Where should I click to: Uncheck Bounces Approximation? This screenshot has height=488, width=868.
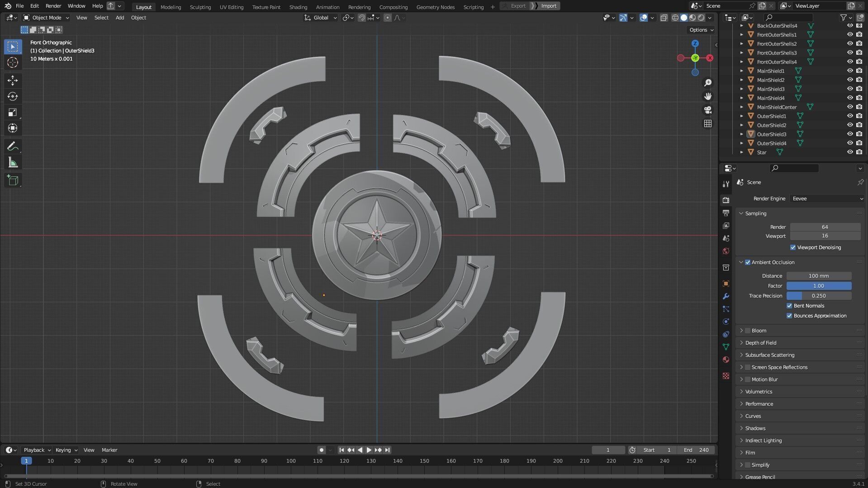point(789,316)
